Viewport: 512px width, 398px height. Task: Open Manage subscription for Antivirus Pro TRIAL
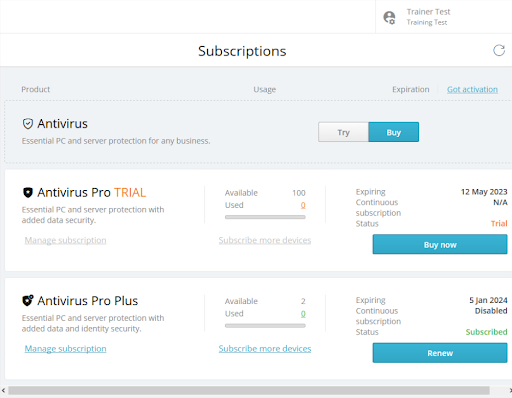65,240
